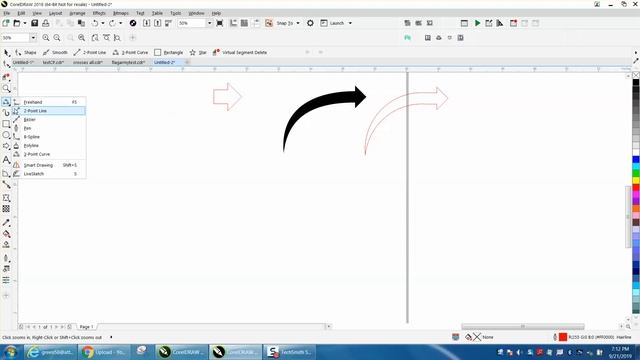
Task: Click the Undo arrow icon
Action: [x=95, y=23]
